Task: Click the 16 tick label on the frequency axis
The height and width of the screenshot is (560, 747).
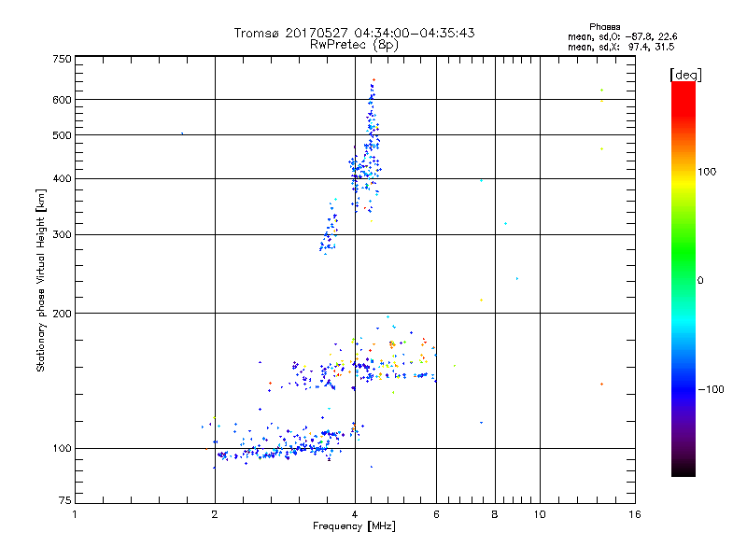Action: pos(634,514)
